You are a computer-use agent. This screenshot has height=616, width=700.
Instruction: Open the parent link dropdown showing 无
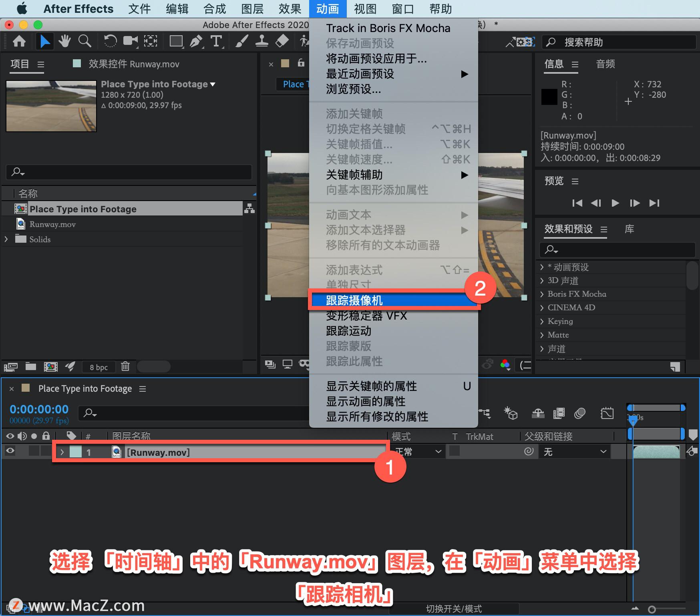(x=574, y=451)
